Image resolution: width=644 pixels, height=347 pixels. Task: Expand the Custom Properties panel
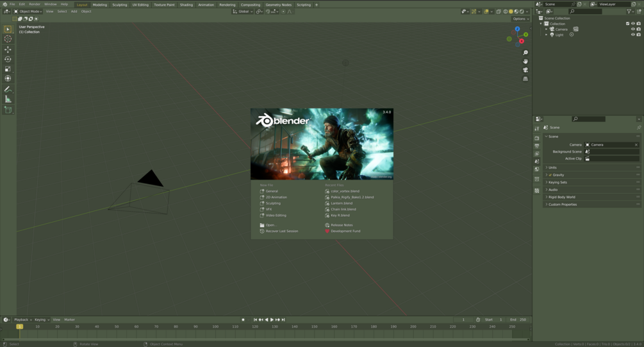pyautogui.click(x=591, y=205)
